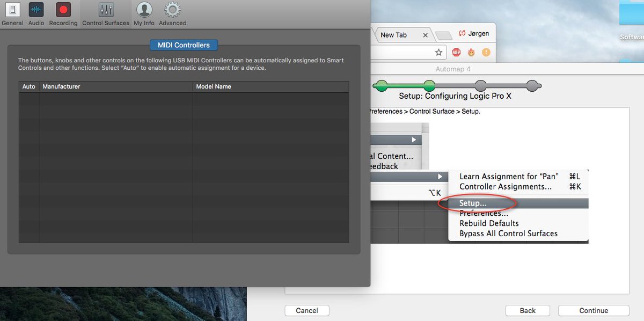The height and width of the screenshot is (321, 644).
Task: Open the Adblock Plus extension icon
Action: [x=456, y=52]
